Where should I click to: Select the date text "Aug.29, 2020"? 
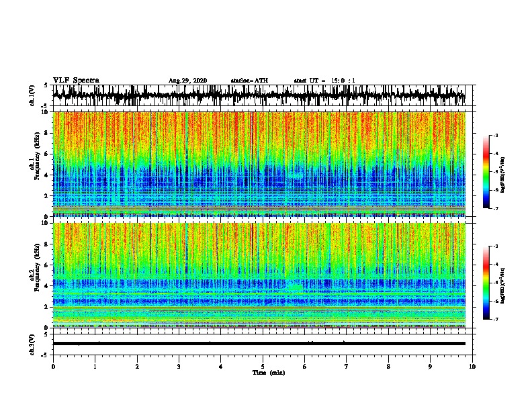(x=187, y=81)
